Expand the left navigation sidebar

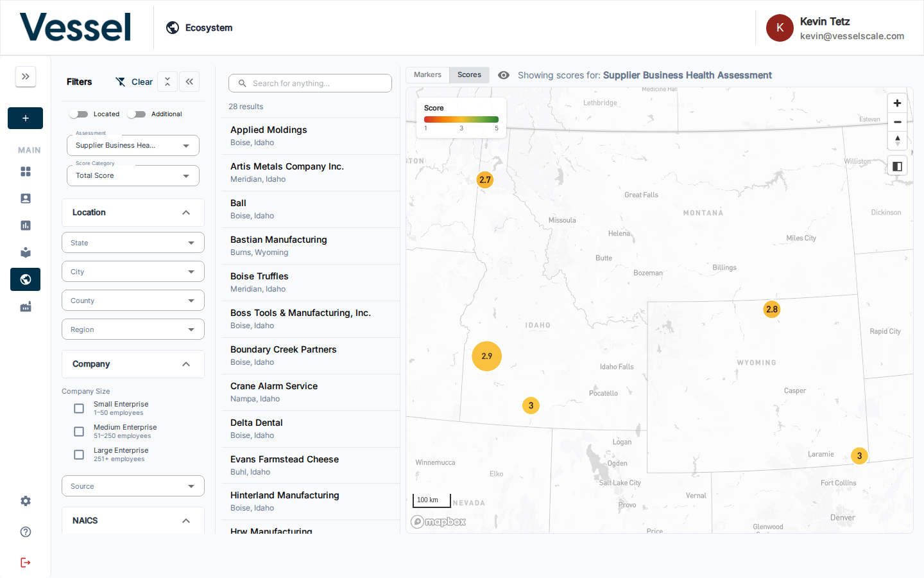click(26, 76)
